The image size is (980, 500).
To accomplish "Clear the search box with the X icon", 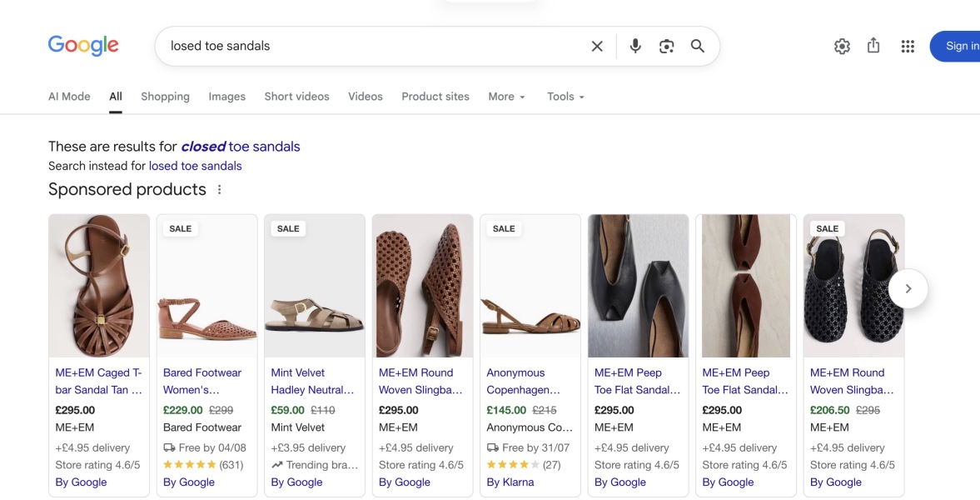I will point(597,47).
